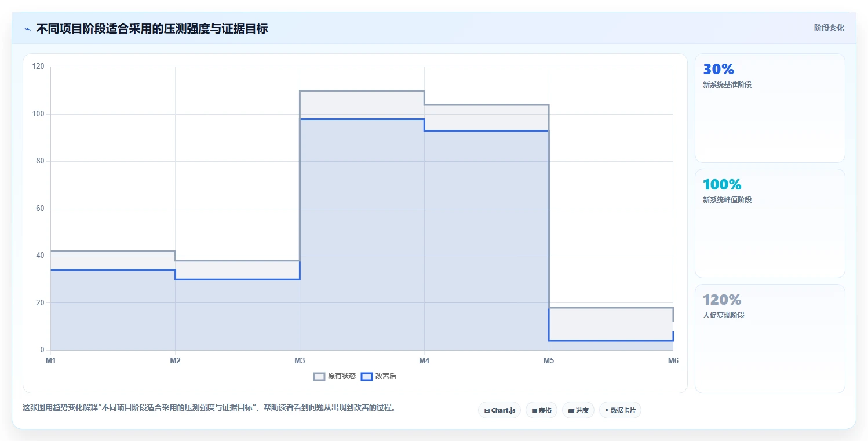Screen dimensions: 868x441
Task: Click the 数据卡片 tag
Action: (620, 410)
